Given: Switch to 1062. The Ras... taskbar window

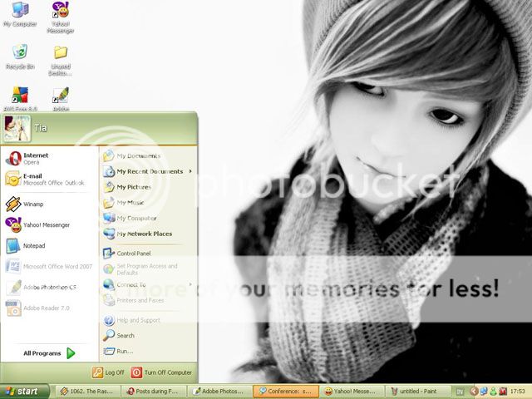Looking at the screenshot, I should tap(88, 392).
